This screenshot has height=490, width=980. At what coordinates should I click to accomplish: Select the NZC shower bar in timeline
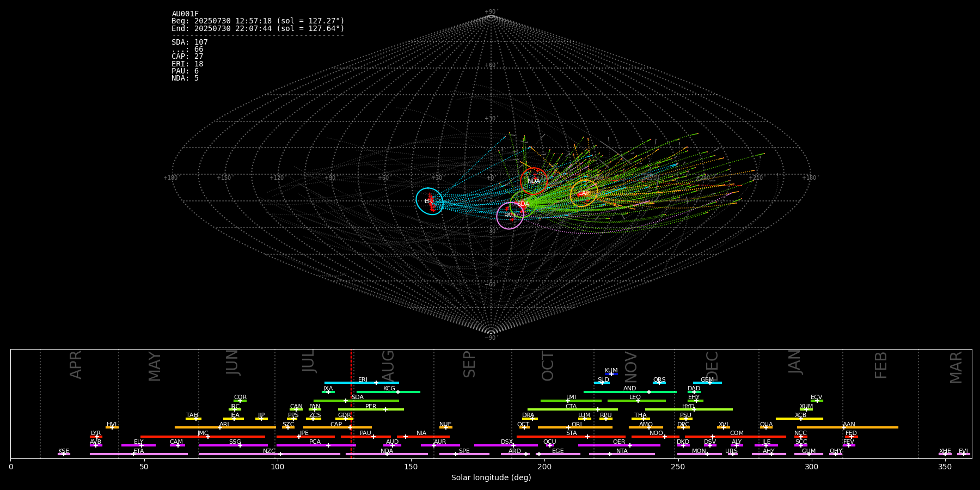(x=269, y=454)
